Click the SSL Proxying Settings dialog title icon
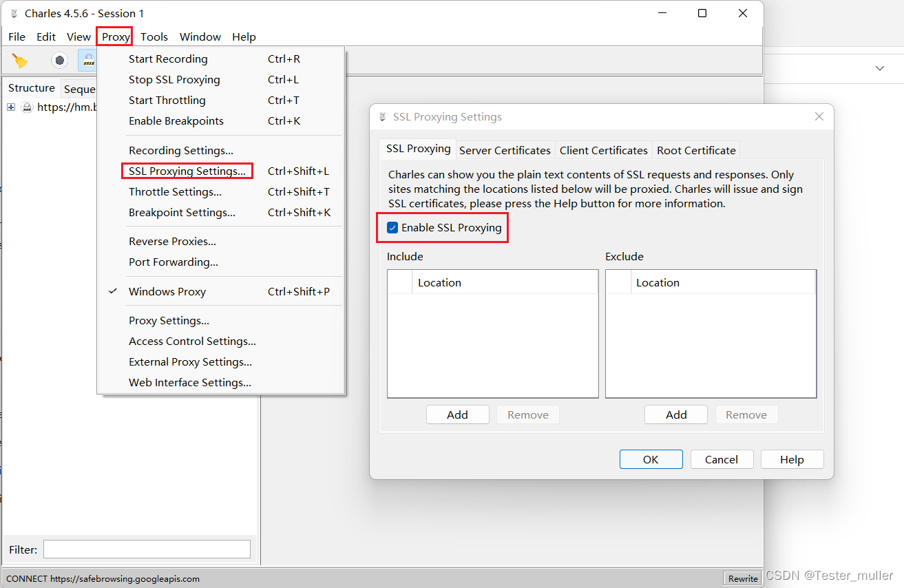The width and height of the screenshot is (904, 588). pos(383,117)
